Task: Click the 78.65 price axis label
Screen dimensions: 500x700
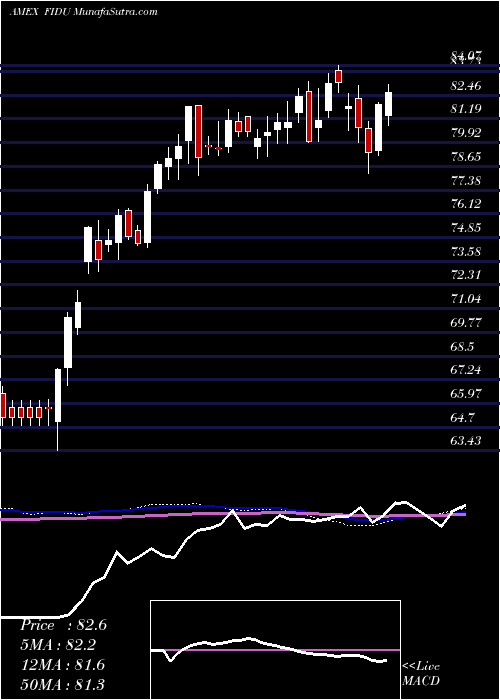Action: tap(466, 157)
